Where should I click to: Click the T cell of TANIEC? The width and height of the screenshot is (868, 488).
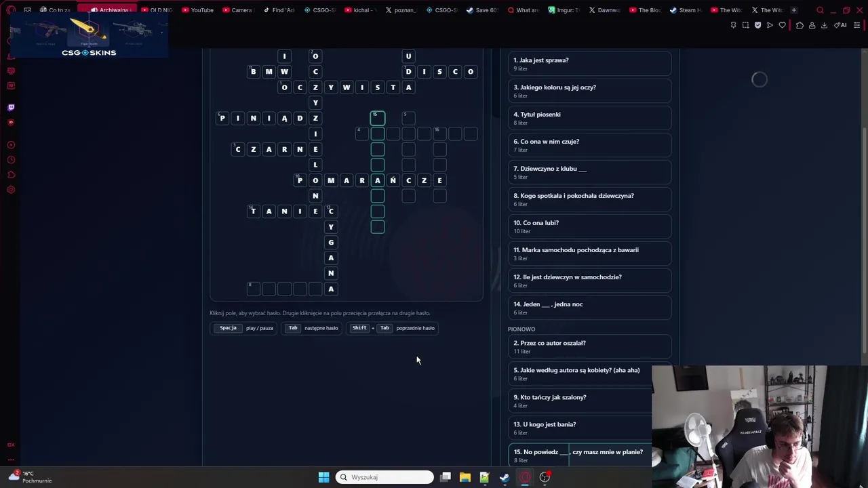pos(254,211)
